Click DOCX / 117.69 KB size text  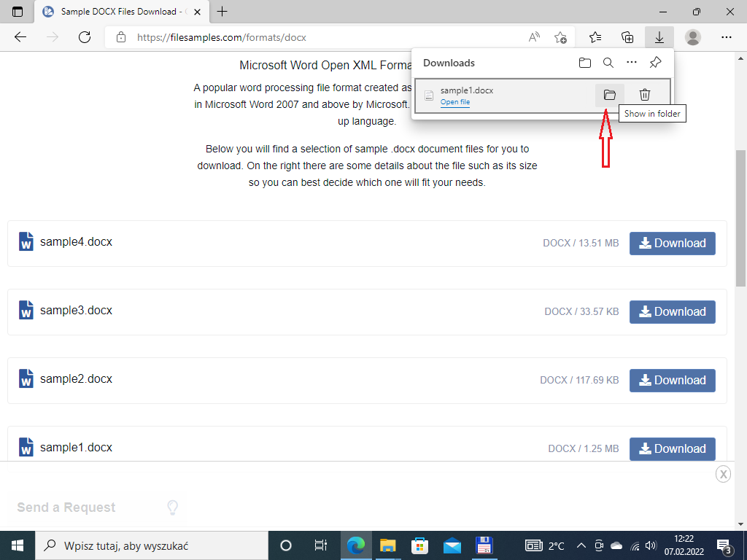pos(579,381)
